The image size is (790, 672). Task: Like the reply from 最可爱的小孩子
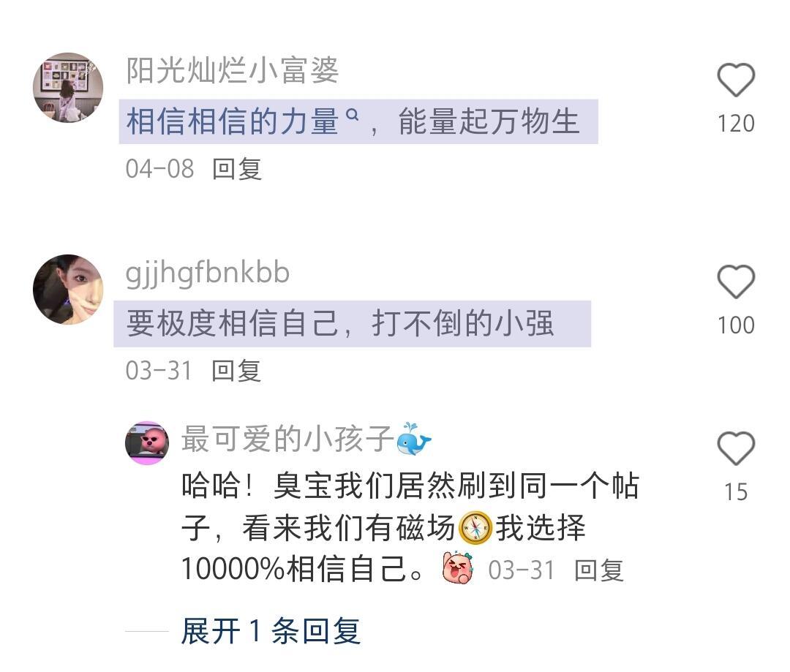(x=736, y=448)
